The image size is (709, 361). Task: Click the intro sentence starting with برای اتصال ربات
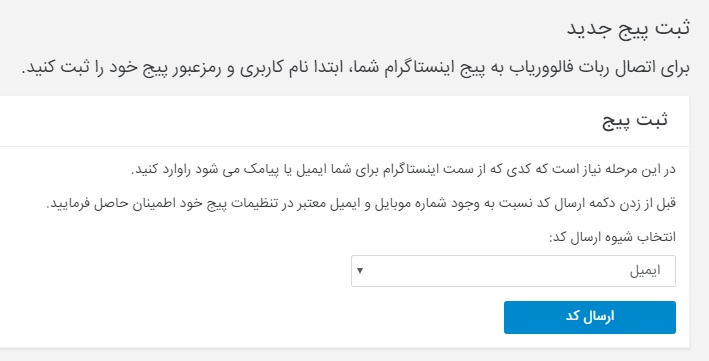[355, 69]
